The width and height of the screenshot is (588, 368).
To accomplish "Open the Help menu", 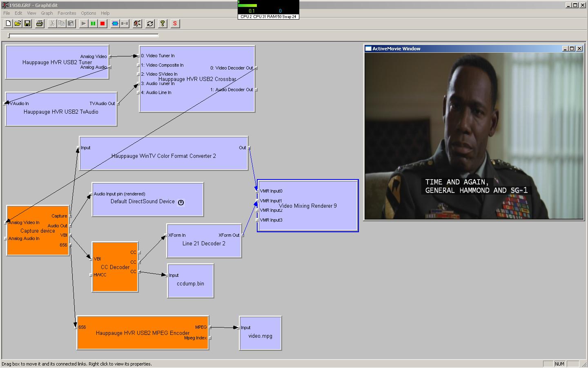I will [x=105, y=13].
